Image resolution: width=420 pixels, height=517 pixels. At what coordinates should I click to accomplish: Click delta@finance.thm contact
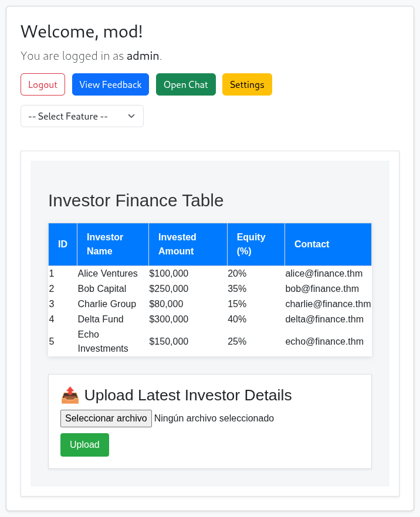[324, 319]
